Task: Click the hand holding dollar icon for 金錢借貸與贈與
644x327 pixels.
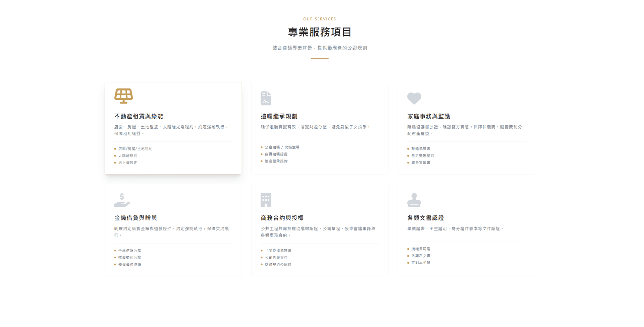Action: [122, 200]
